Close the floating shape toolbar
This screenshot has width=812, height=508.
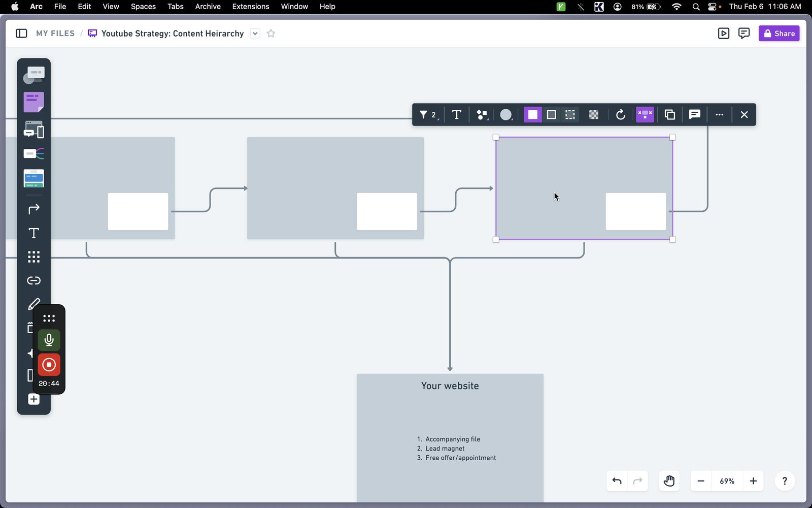click(744, 115)
